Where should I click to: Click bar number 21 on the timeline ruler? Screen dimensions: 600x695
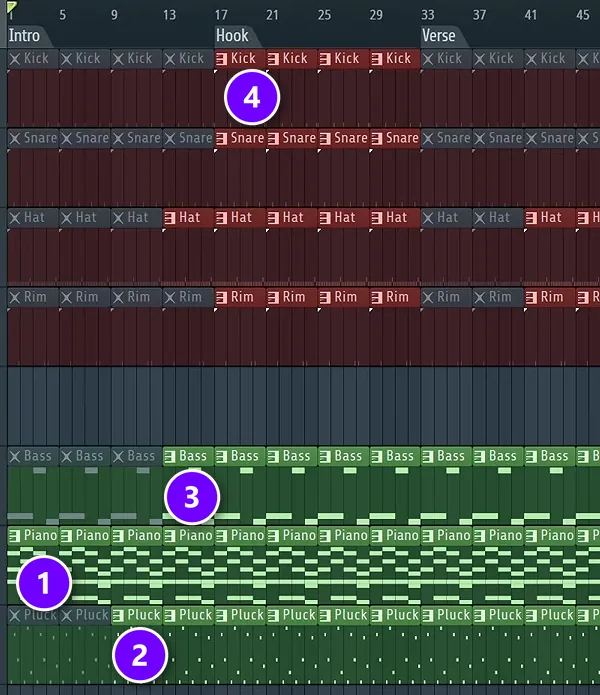[272, 15]
